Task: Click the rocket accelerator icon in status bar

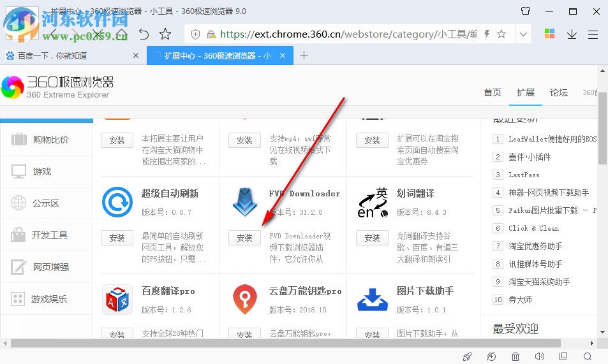Action: (468, 356)
